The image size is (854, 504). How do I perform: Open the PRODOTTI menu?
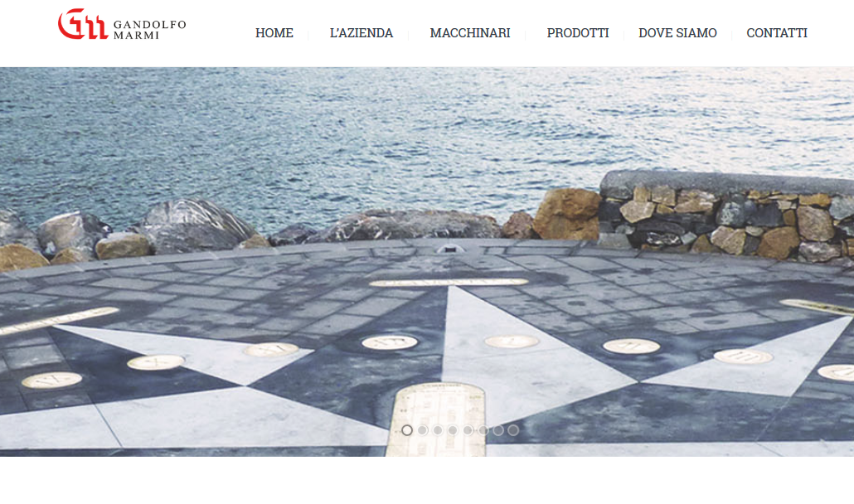pyautogui.click(x=578, y=32)
